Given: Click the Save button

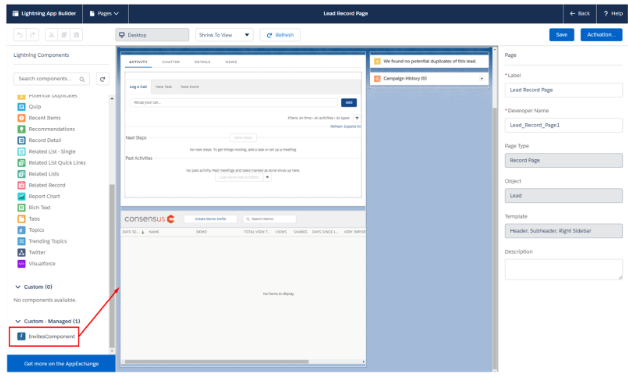Looking at the screenshot, I should (562, 35).
